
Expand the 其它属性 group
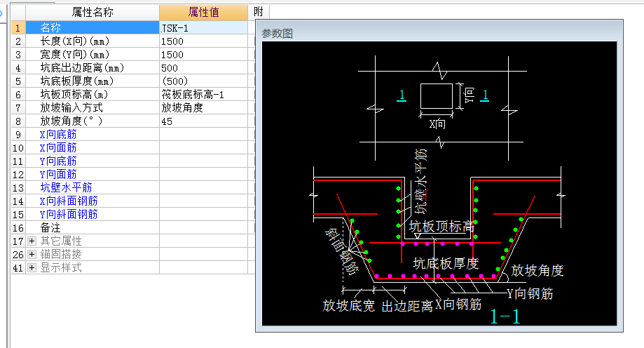(x=32, y=241)
